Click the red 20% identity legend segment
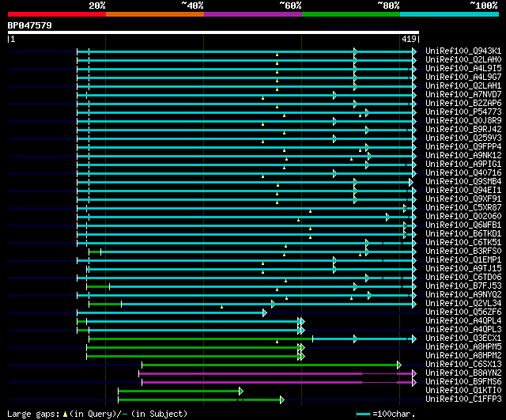 pyautogui.click(x=57, y=14)
